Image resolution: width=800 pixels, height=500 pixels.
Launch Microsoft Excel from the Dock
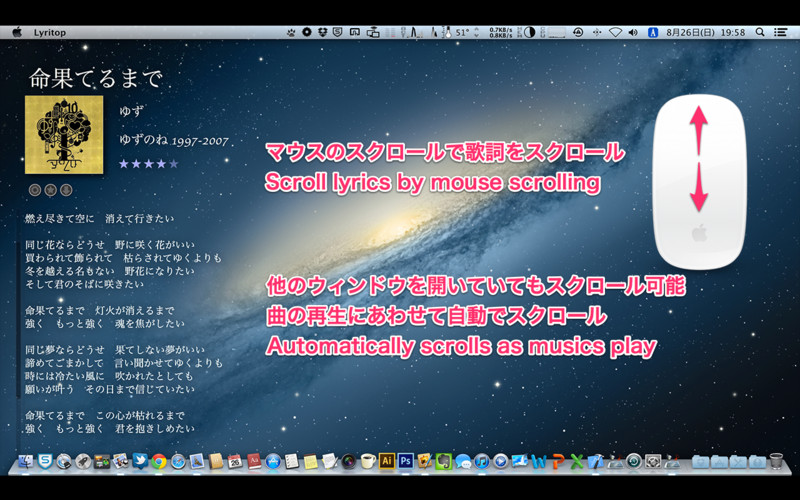click(x=577, y=461)
